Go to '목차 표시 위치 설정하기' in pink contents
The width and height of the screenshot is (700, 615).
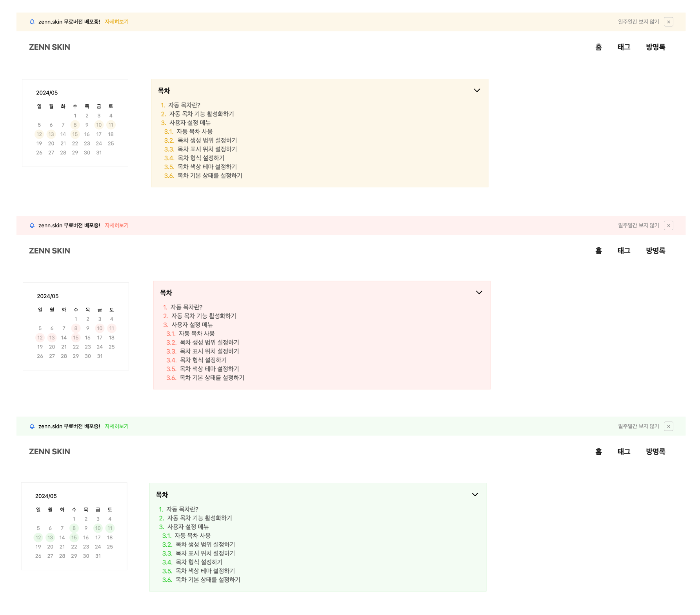coord(209,351)
